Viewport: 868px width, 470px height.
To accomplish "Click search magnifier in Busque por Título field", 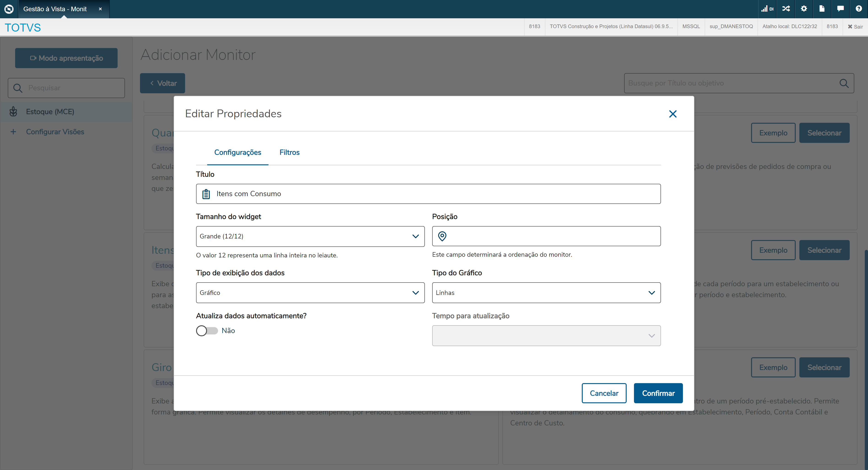I will click(844, 83).
